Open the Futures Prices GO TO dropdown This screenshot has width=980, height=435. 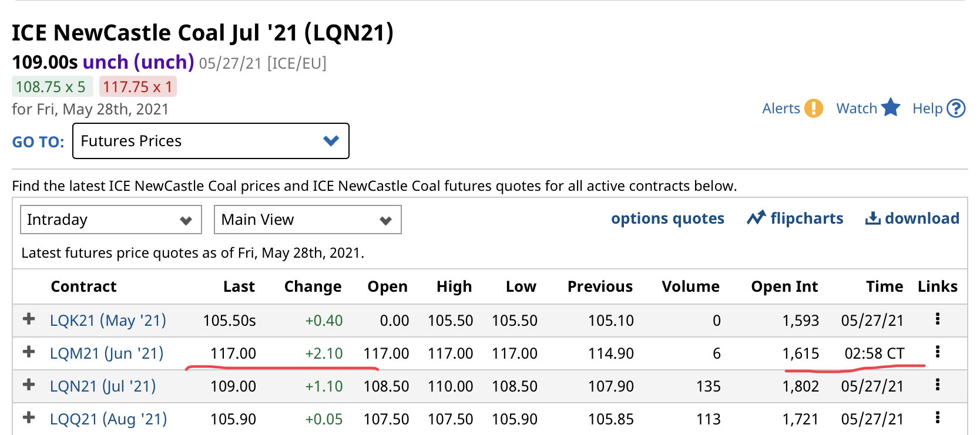210,141
